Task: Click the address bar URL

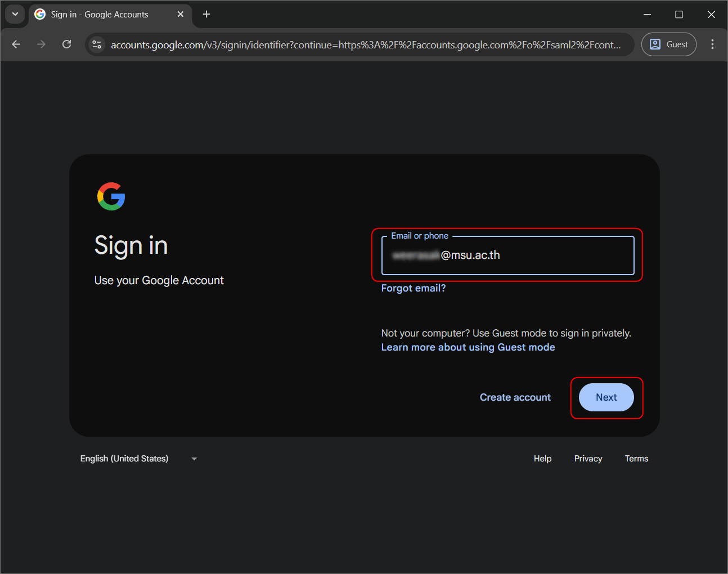Action: 366,45
